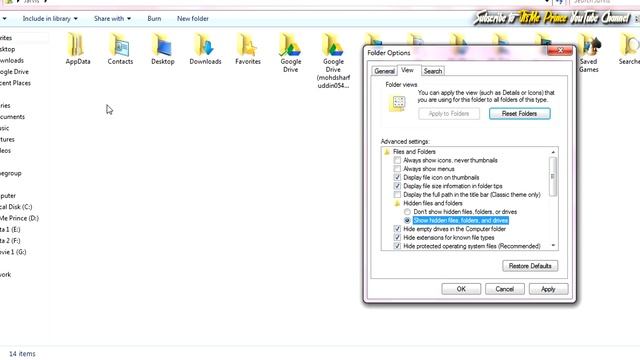Open Recent Places in navigation pane
Image resolution: width=640 pixels, height=360 pixels.
click(15, 83)
